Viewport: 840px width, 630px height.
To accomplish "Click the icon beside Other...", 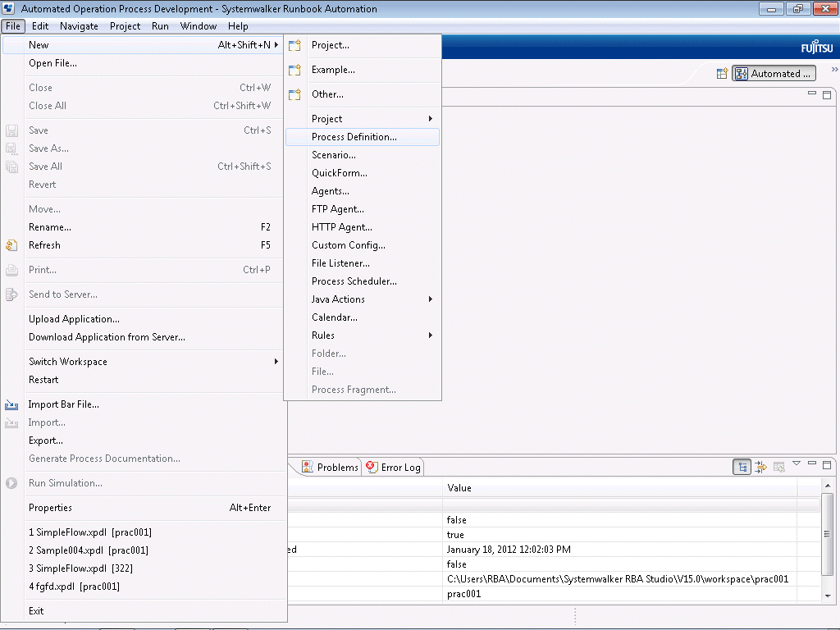I will tap(294, 95).
